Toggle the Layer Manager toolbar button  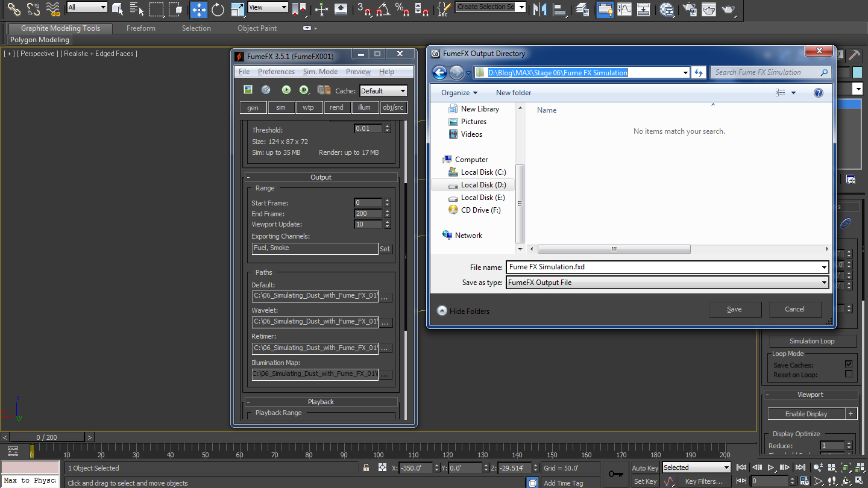tap(583, 9)
